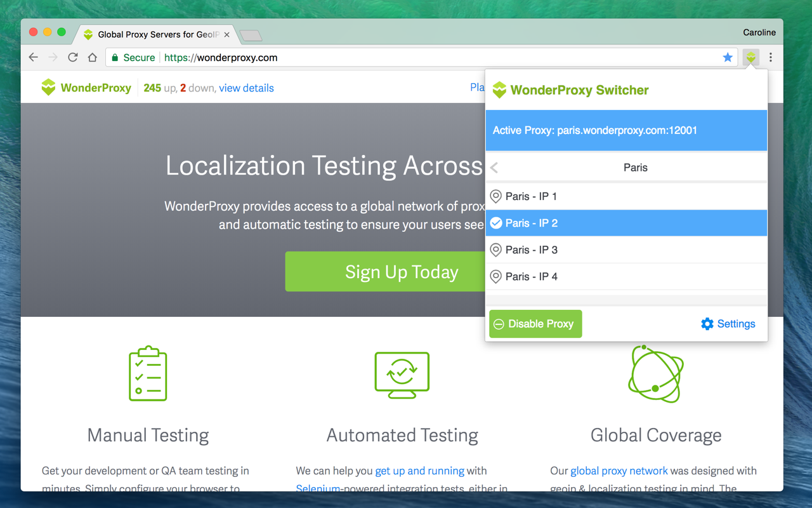Open Chrome three-dot menu
This screenshot has height=508, width=812.
click(x=771, y=57)
